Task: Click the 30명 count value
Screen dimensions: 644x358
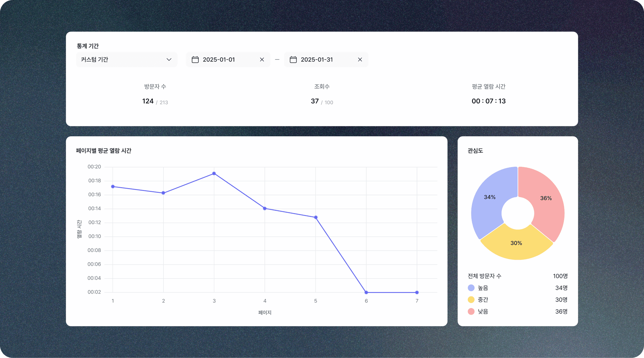Action: click(561, 300)
